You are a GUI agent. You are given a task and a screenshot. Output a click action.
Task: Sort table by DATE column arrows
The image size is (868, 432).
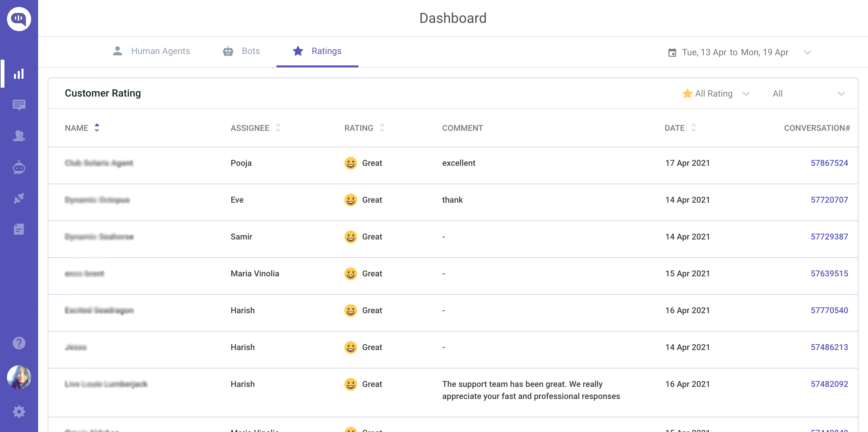coord(693,128)
